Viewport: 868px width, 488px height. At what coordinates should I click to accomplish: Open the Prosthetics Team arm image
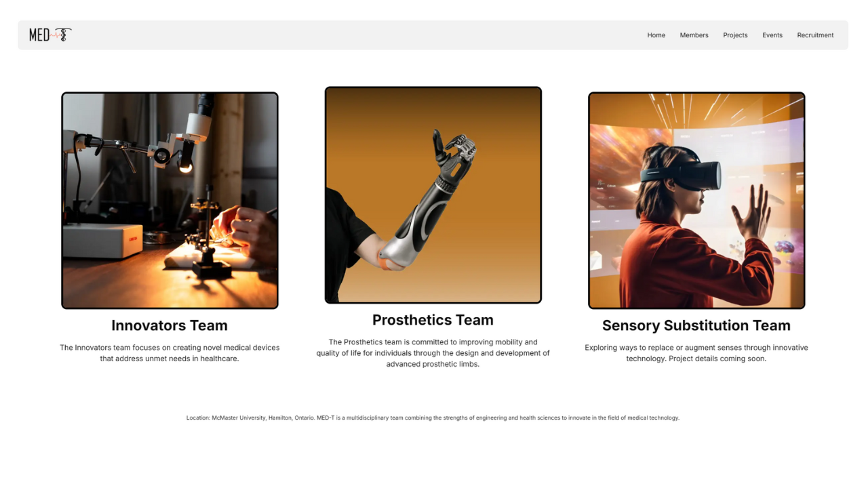pyautogui.click(x=433, y=195)
